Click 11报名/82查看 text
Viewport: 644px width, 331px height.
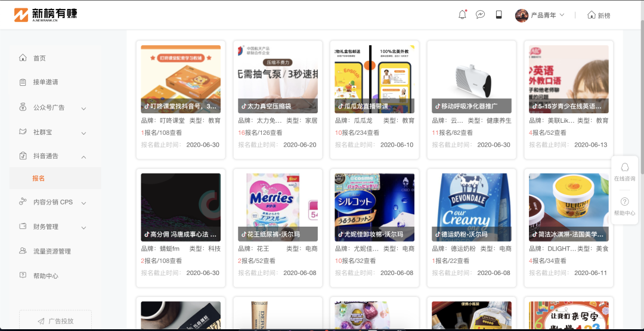tap(452, 132)
